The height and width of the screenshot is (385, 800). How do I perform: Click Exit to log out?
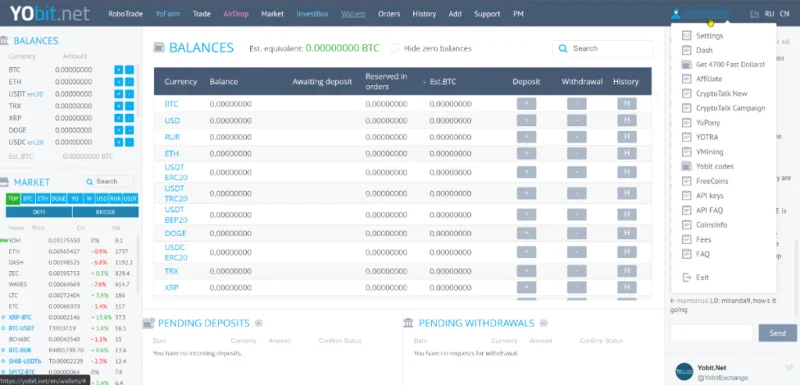703,277
